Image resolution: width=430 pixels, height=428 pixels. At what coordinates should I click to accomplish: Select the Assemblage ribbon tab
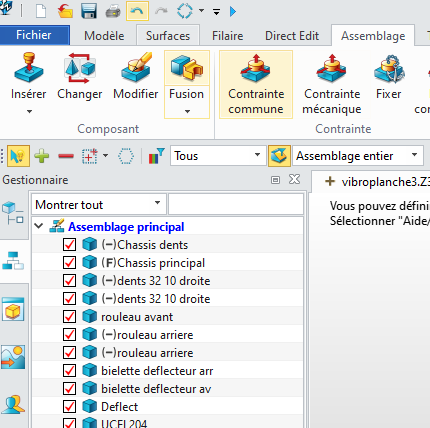pyautogui.click(x=373, y=36)
